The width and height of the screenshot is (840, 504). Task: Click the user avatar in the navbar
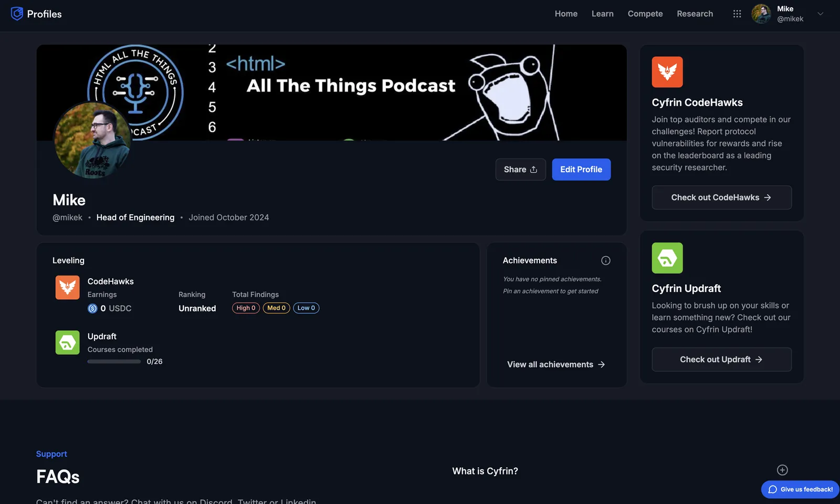pyautogui.click(x=761, y=14)
